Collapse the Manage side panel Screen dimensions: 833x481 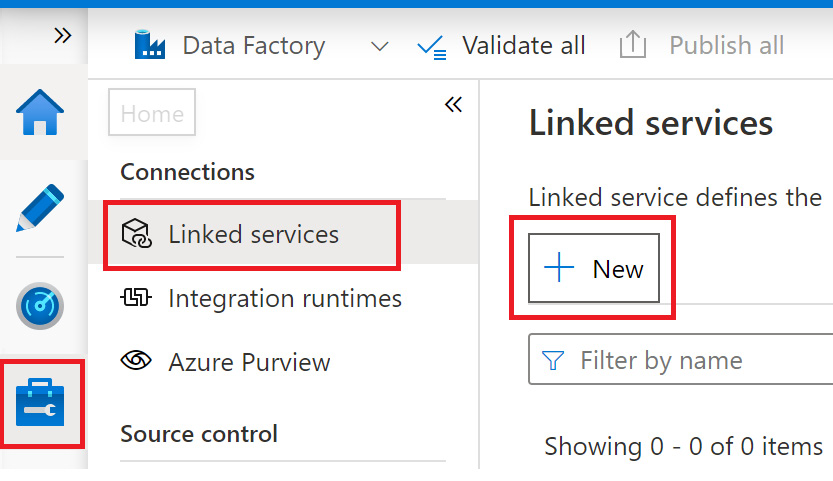pos(453,104)
